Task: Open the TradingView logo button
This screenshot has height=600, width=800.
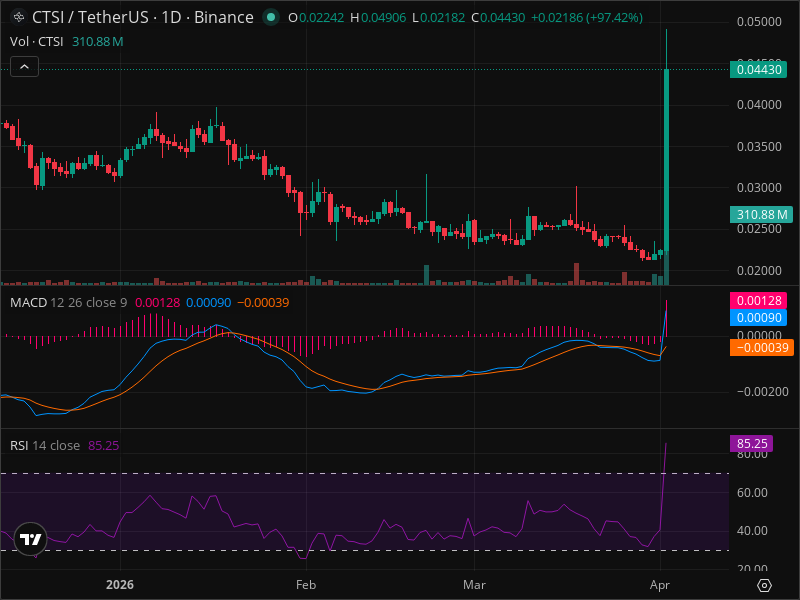Action: (x=31, y=539)
